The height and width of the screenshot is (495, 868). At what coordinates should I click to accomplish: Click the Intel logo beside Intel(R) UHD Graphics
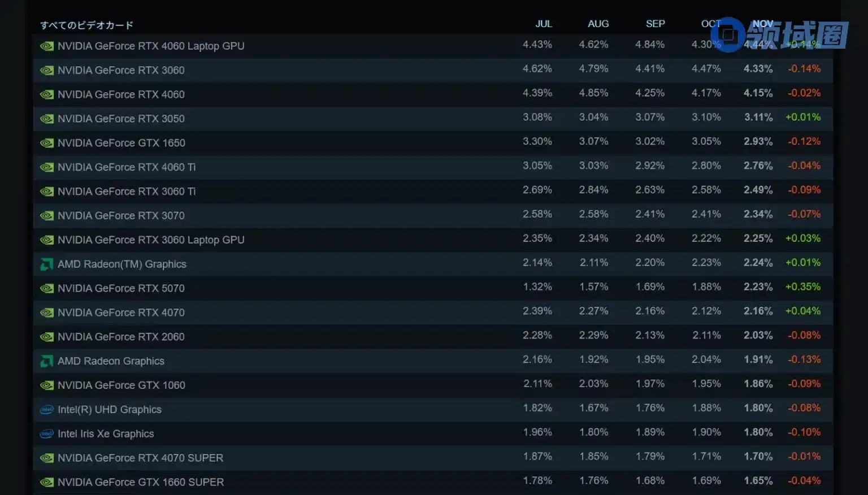47,410
